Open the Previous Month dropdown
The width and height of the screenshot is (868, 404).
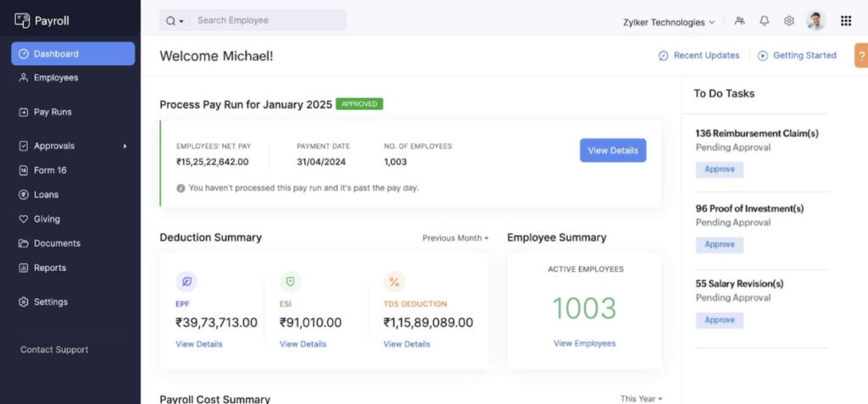pyautogui.click(x=455, y=238)
